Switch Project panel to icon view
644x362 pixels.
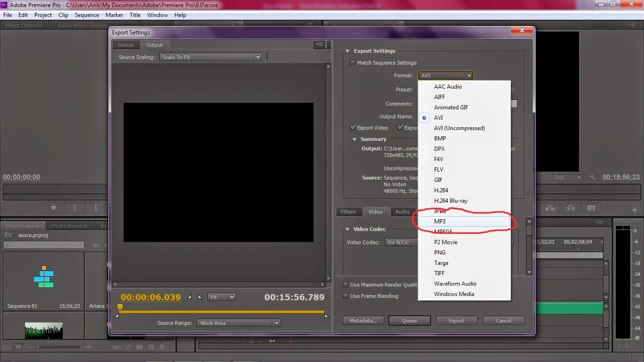18,347
